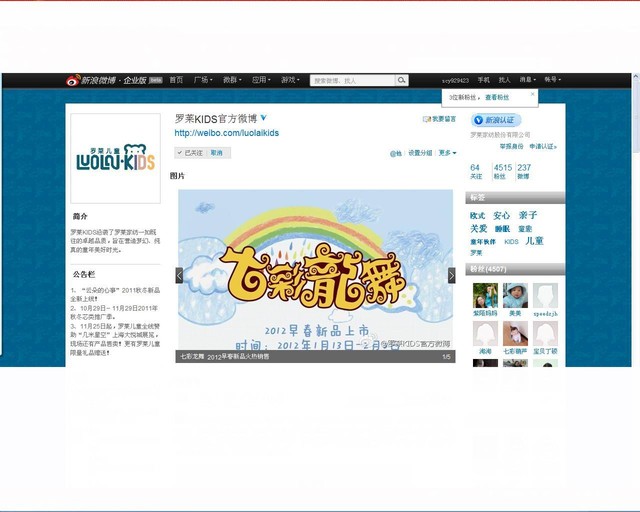Screen dimensions: 640x512
Task: Click the 设置分组 link
Action: [420, 153]
